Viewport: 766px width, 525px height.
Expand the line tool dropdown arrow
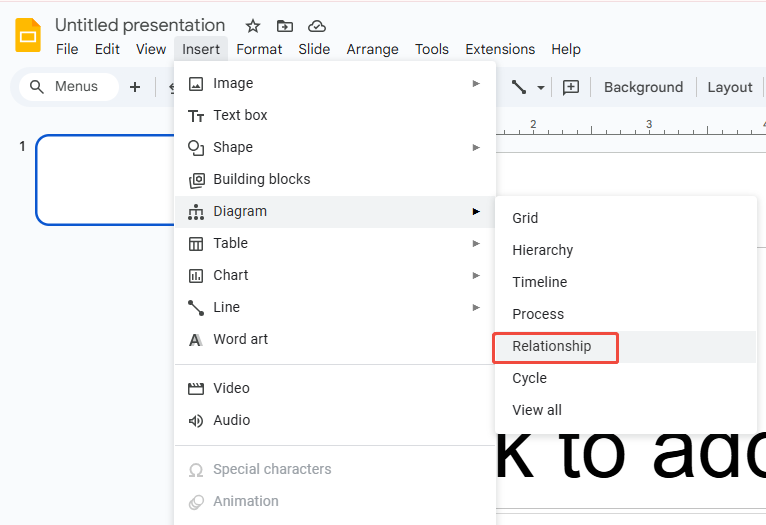pyautogui.click(x=541, y=88)
